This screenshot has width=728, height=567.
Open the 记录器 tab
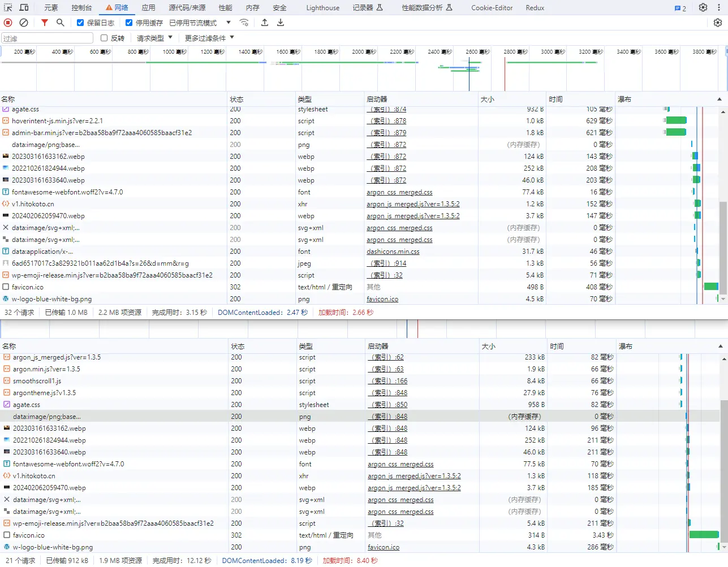tap(368, 8)
